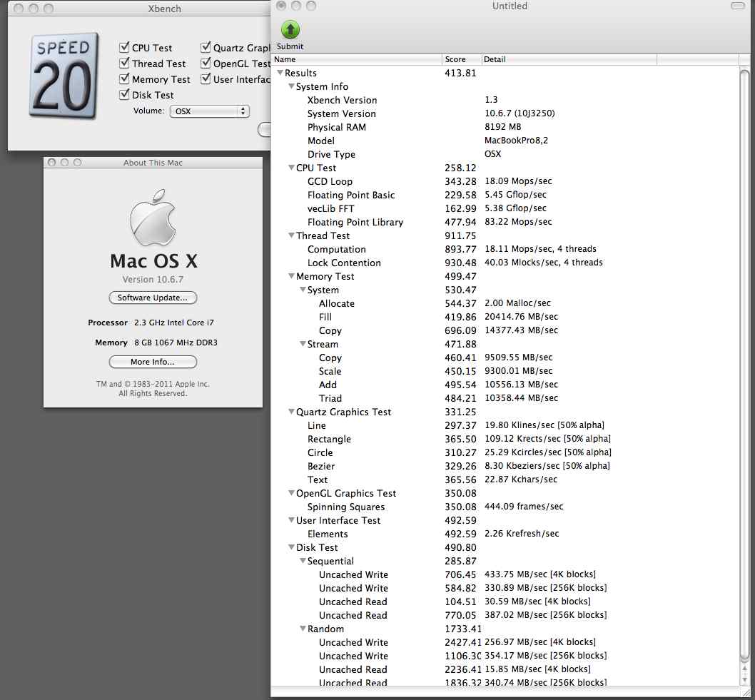The image size is (755, 700).
Task: Collapse the CPU Test section
Action: [x=291, y=168]
